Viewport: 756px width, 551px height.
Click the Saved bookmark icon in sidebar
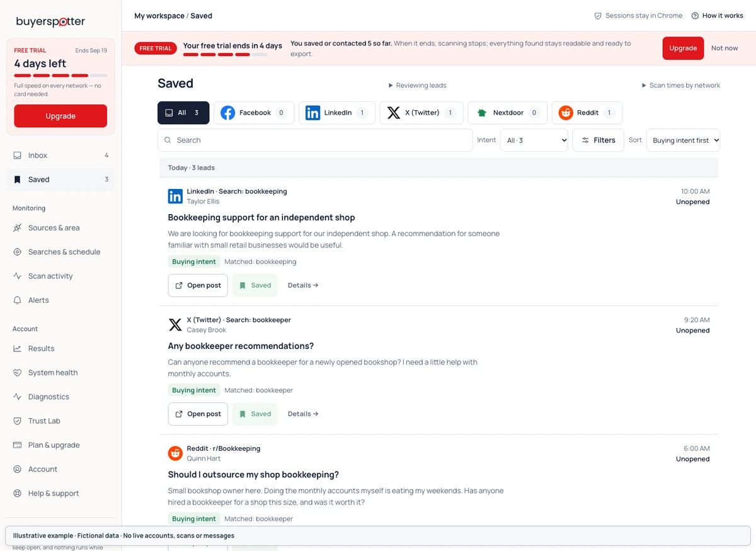pos(18,179)
